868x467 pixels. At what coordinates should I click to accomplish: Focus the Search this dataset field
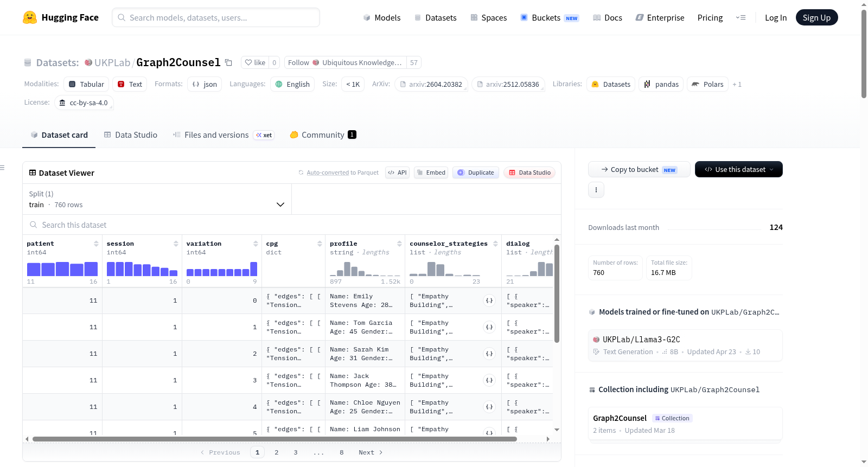point(292,225)
